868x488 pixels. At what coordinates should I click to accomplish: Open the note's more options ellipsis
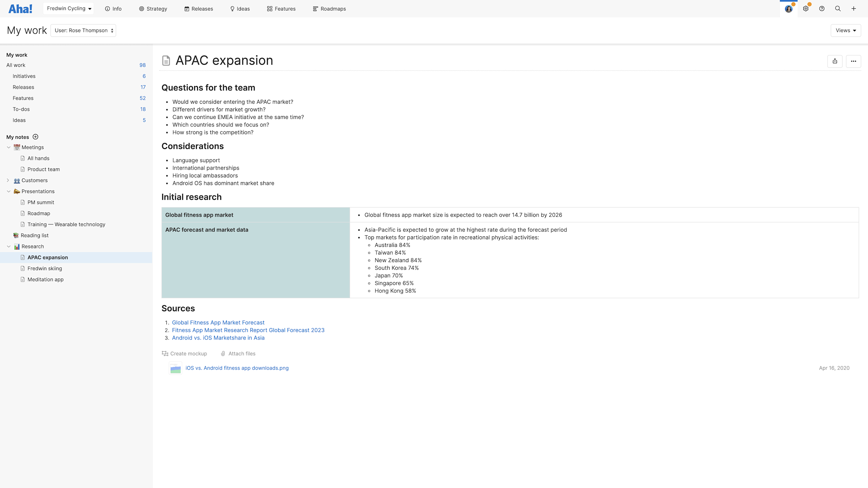854,61
